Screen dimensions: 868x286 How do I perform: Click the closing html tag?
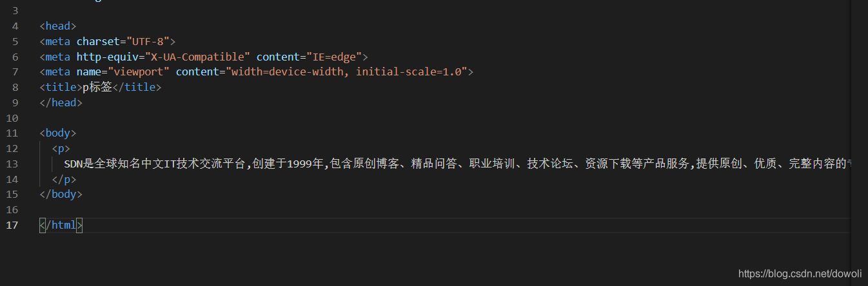61,225
